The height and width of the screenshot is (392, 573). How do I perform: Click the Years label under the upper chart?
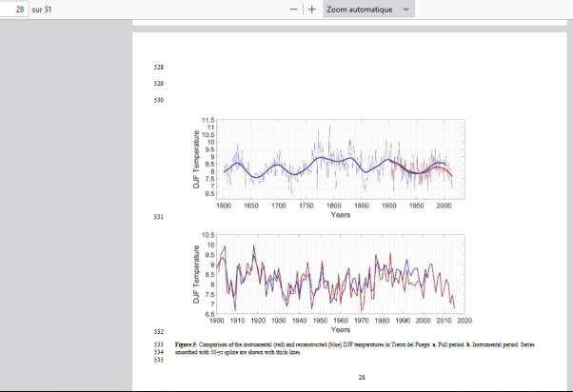pos(340,214)
